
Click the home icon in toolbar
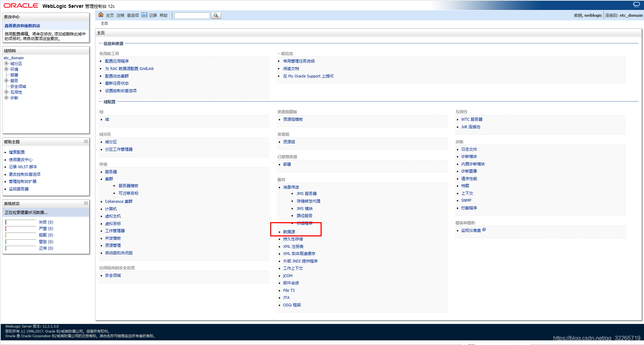pyautogui.click(x=101, y=15)
